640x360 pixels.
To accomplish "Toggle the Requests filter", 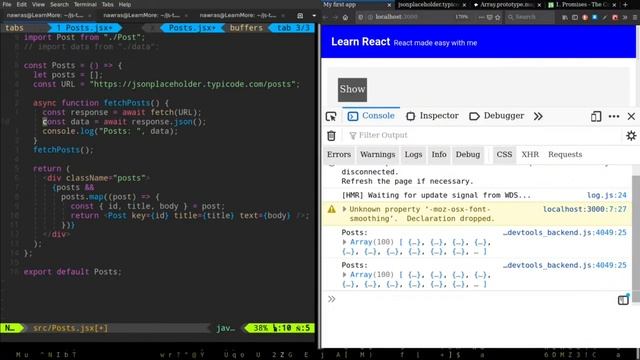I will pos(565,155).
